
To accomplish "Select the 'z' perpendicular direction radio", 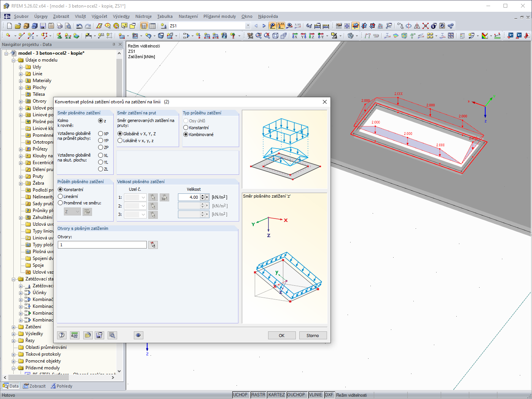I will 100,121.
